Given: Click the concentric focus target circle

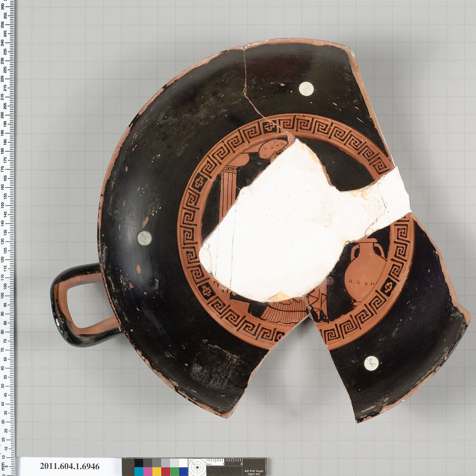Looking at the screenshot, I should point(197,467).
